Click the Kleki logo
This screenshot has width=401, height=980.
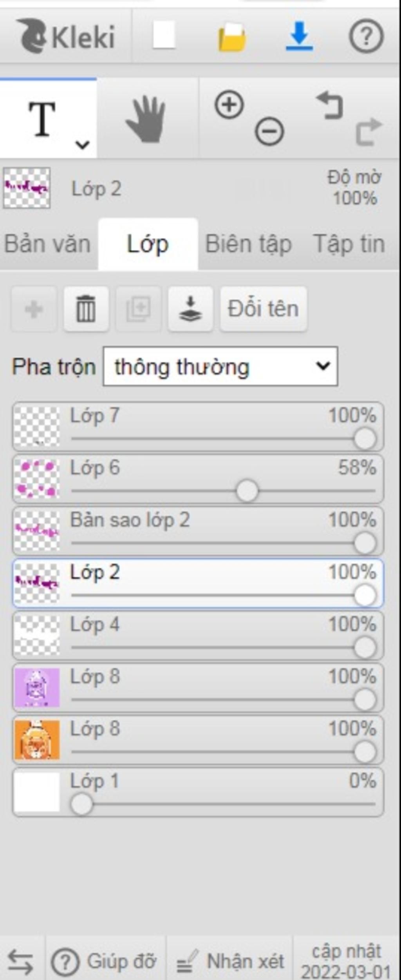tap(65, 36)
